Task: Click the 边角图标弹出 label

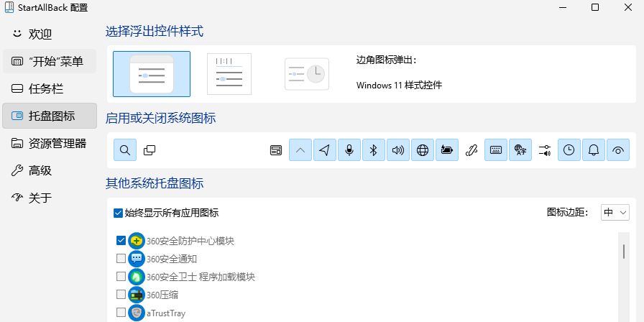Action: pos(387,60)
